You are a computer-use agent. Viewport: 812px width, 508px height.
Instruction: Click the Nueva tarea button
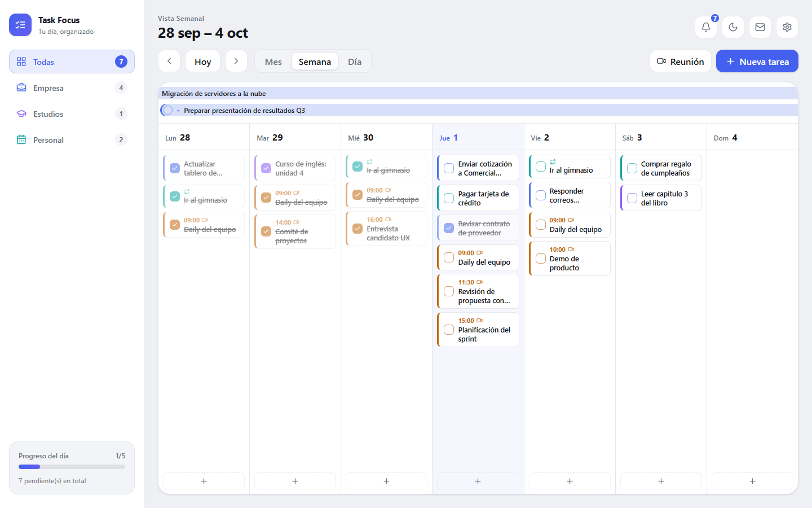(757, 61)
